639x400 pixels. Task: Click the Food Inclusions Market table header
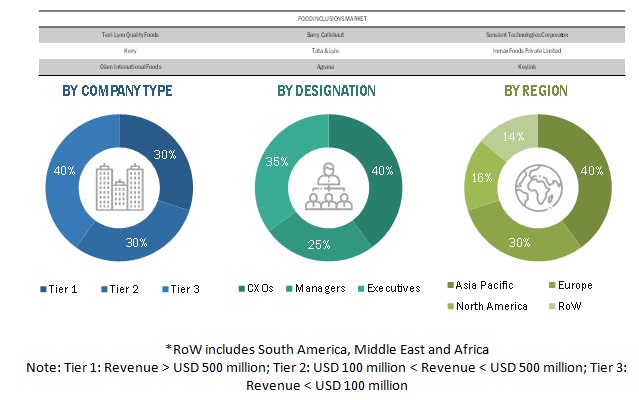click(x=327, y=18)
